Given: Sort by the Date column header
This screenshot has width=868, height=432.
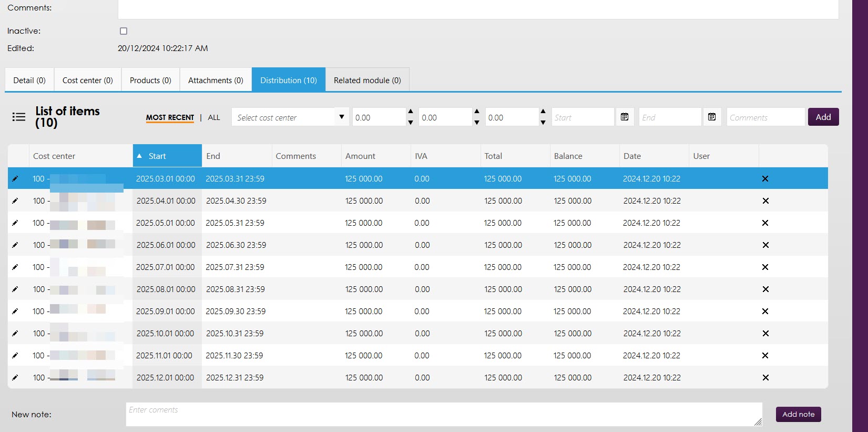Looking at the screenshot, I should tap(654, 156).
